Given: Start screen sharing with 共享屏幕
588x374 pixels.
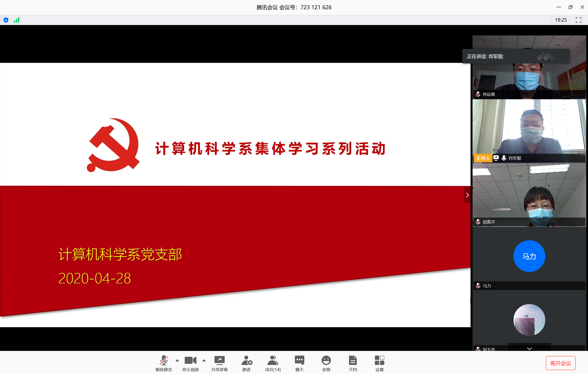Looking at the screenshot, I should [220, 363].
